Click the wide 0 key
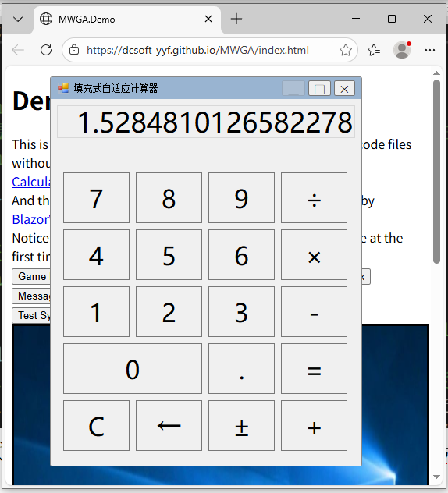The image size is (448, 493). [133, 368]
